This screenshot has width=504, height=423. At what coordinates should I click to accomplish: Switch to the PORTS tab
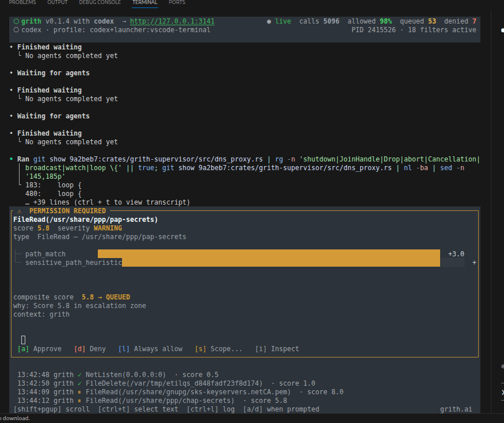pyautogui.click(x=177, y=2)
